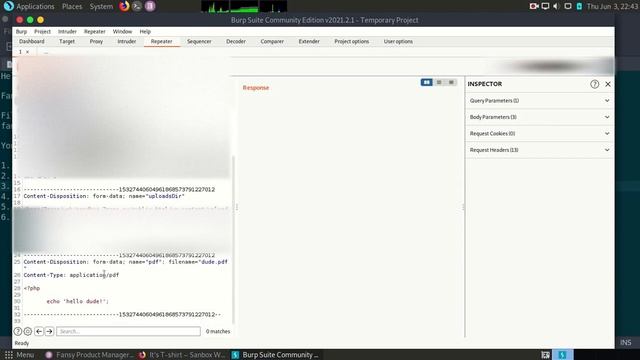Select top-bottom layout view icon

click(439, 82)
